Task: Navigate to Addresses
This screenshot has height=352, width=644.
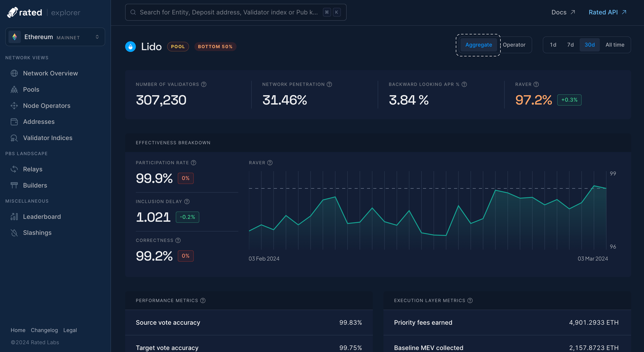Action: click(39, 122)
